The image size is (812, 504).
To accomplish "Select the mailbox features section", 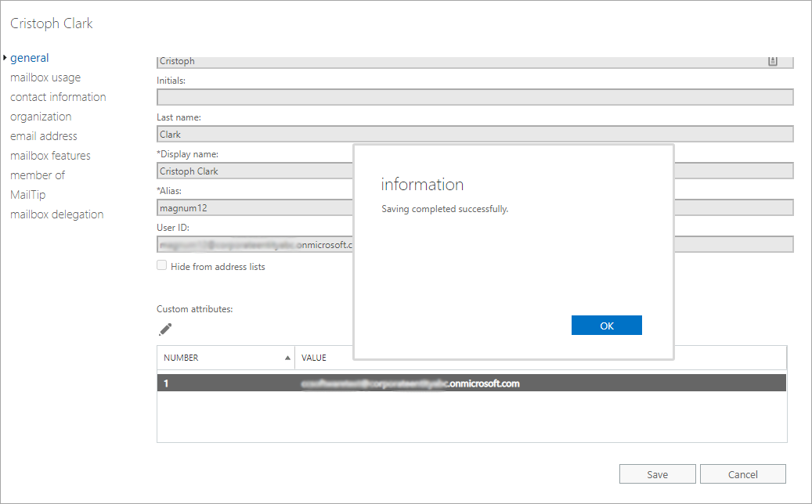I will pos(50,156).
